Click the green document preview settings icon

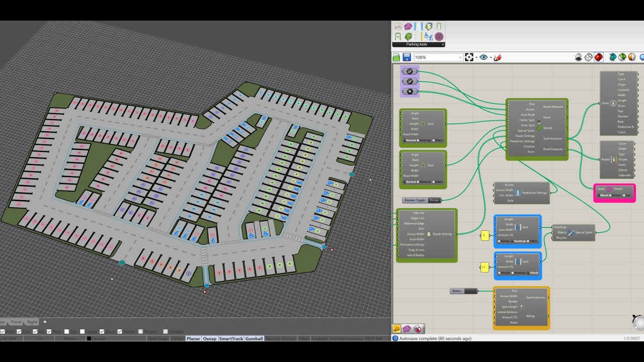pyautogui.click(x=622, y=57)
